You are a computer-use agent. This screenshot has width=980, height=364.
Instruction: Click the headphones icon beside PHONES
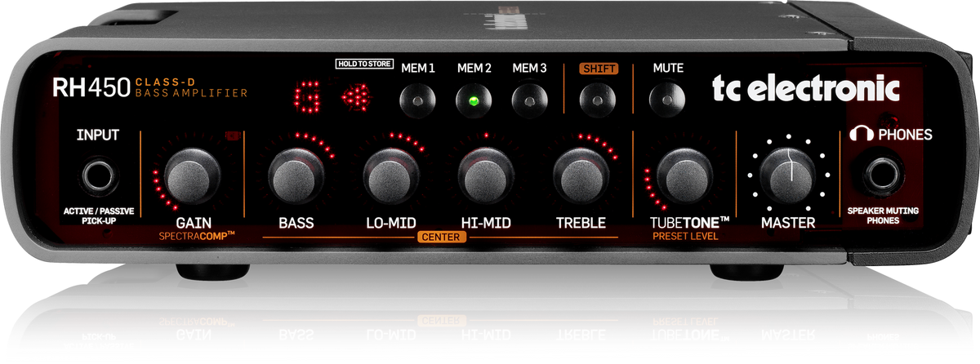(860, 134)
